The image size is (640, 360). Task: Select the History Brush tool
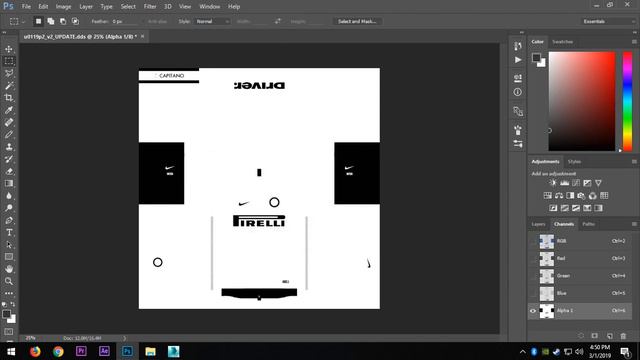click(x=9, y=159)
